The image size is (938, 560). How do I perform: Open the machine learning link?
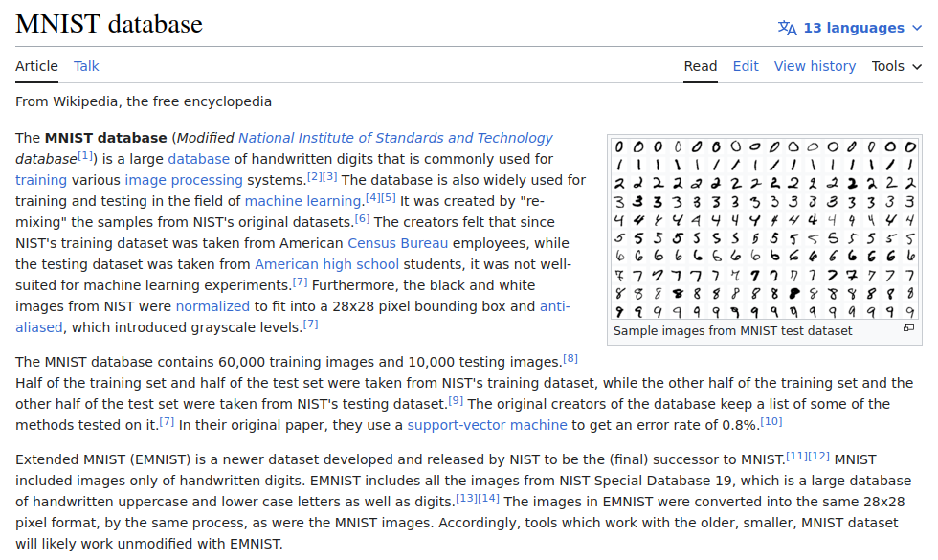(301, 201)
